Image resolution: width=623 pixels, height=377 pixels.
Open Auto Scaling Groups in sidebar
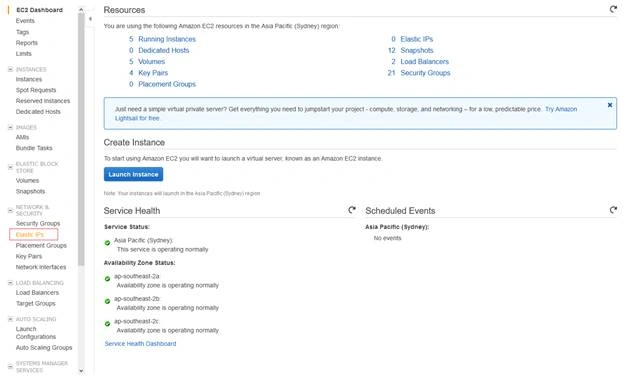coord(44,347)
